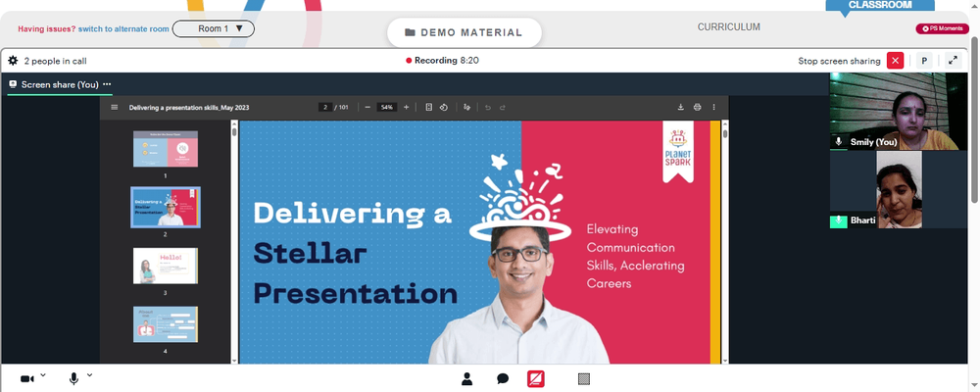Select page 2 thumbnail

[165, 207]
